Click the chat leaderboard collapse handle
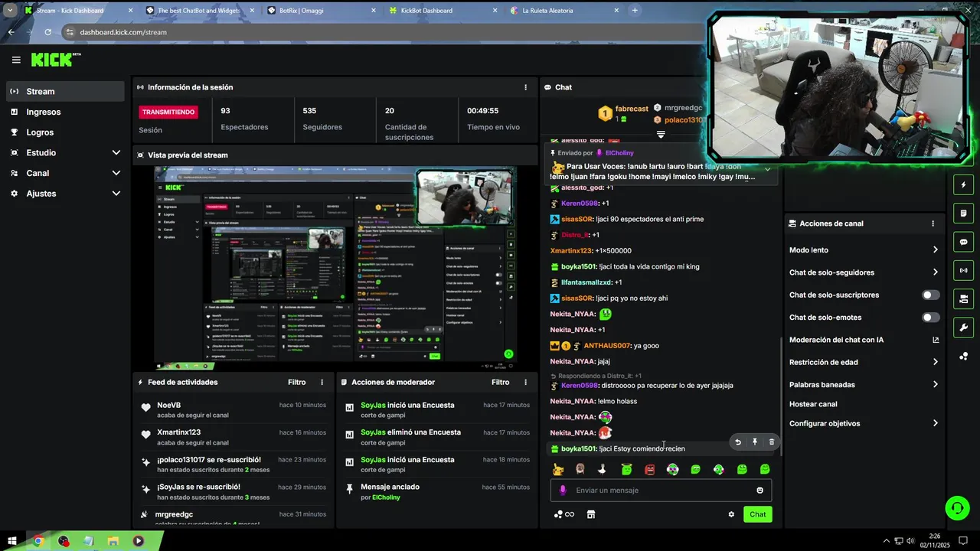Viewport: 980px width, 551px height. [661, 134]
